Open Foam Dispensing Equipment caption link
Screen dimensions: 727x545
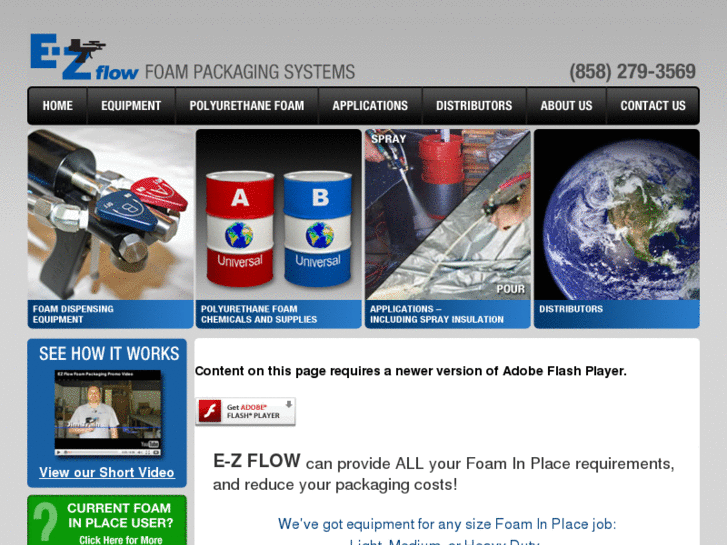coord(110,314)
